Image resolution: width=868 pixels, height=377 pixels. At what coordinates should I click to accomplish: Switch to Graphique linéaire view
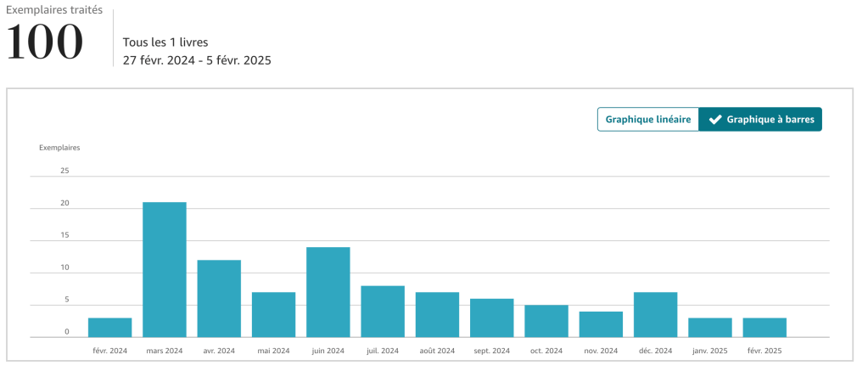[647, 120]
